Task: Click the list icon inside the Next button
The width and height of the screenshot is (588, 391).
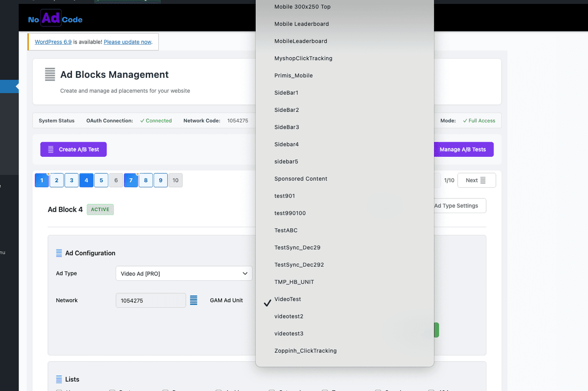Action: coord(483,180)
